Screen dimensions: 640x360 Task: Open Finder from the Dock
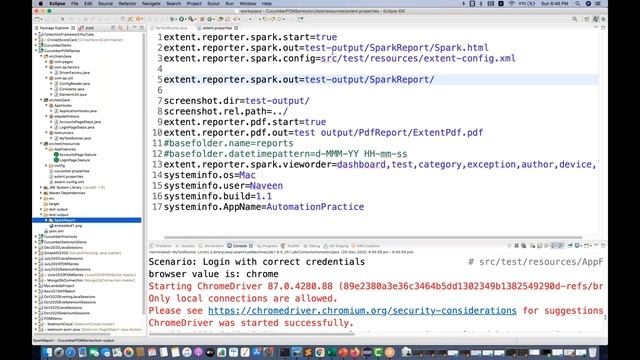point(47,352)
